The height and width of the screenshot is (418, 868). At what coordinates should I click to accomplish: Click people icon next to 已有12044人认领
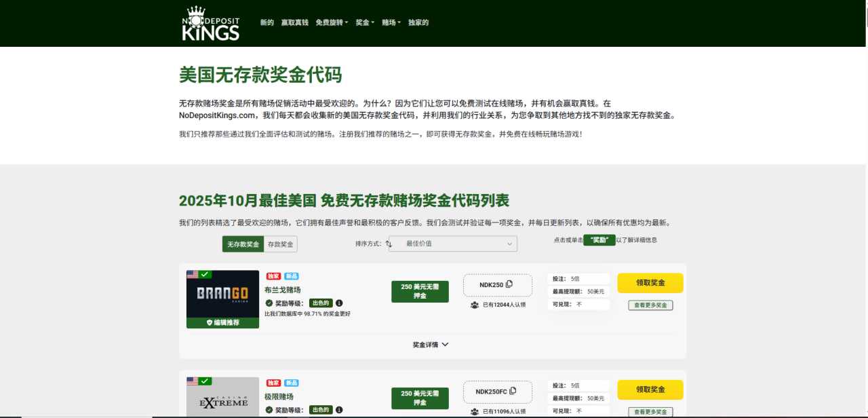(x=475, y=305)
